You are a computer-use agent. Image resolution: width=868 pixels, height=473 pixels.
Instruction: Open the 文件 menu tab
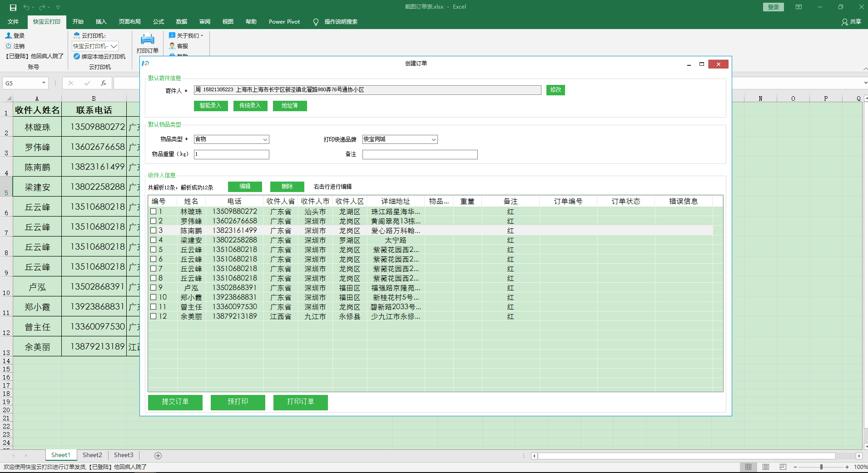point(13,22)
